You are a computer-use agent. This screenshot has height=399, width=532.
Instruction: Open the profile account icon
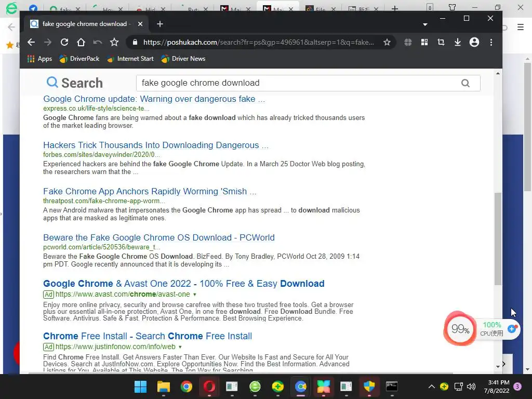click(x=474, y=42)
